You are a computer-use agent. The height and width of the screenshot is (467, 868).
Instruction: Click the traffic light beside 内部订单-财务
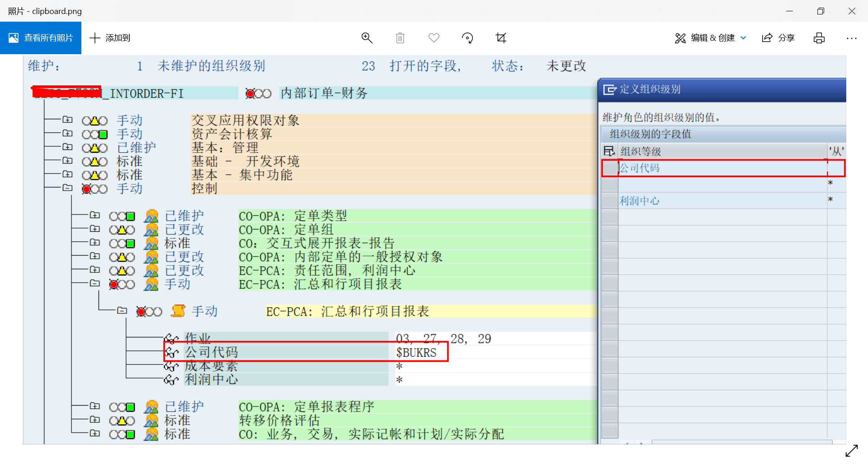[x=258, y=93]
